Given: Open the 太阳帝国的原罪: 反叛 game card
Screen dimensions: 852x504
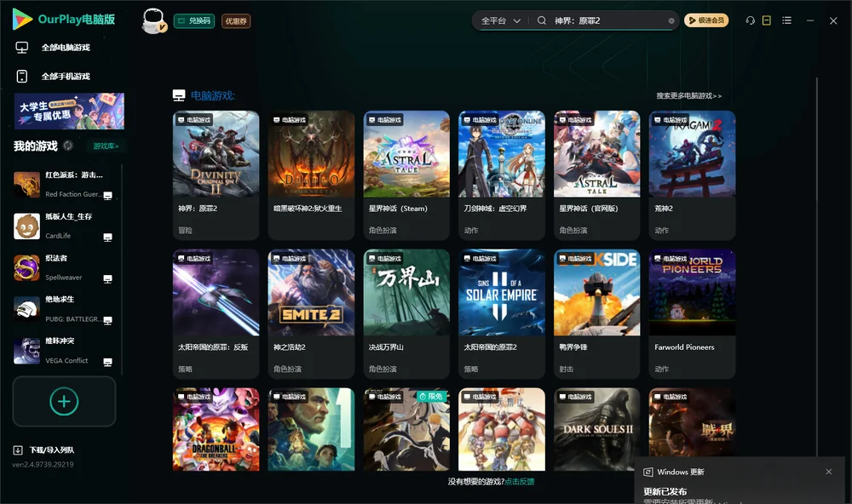Looking at the screenshot, I should (216, 314).
